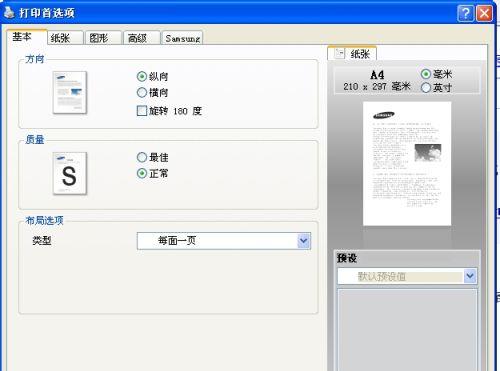Click the orientation page preview icon

click(x=70, y=93)
